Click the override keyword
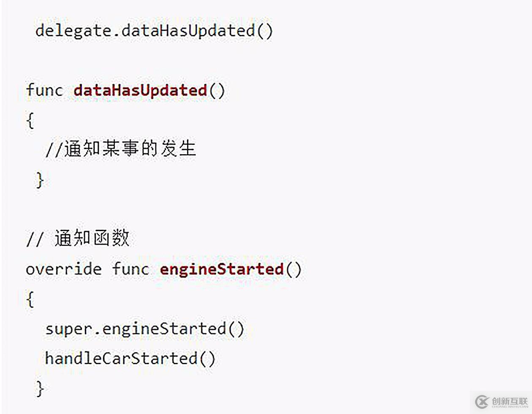The width and height of the screenshot is (532, 414). click(x=63, y=269)
